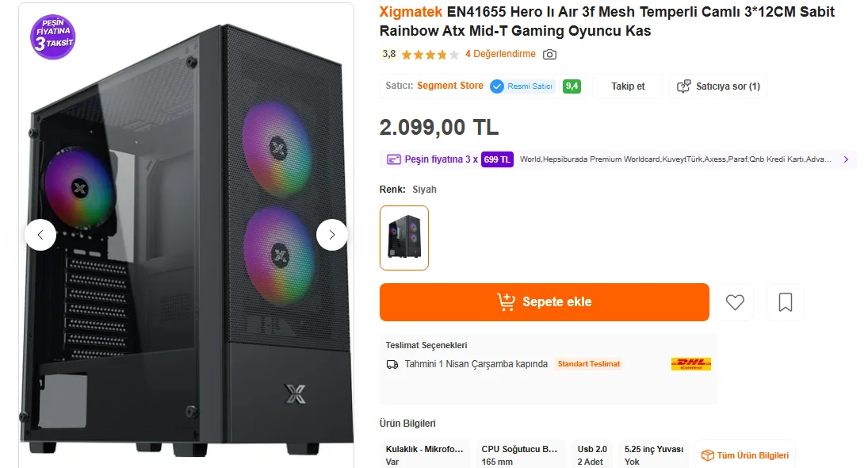Screen dimensions: 868x468
Task: Click the 3 Taksit promotional badge
Action: (53, 36)
